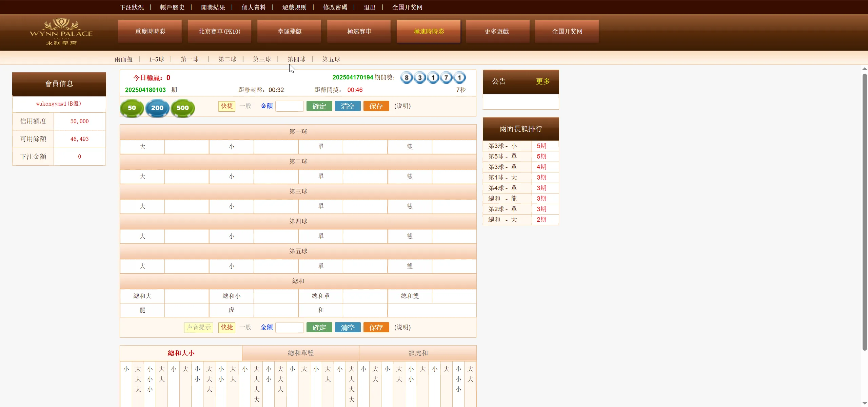Open the 更多遊戲 games menu
Image resolution: width=868 pixels, height=407 pixels.
point(497,31)
